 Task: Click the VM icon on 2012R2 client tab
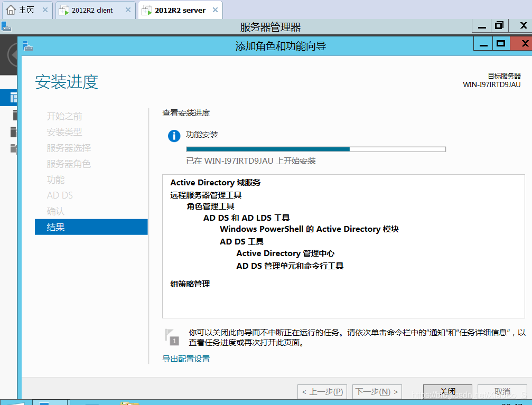coord(63,11)
